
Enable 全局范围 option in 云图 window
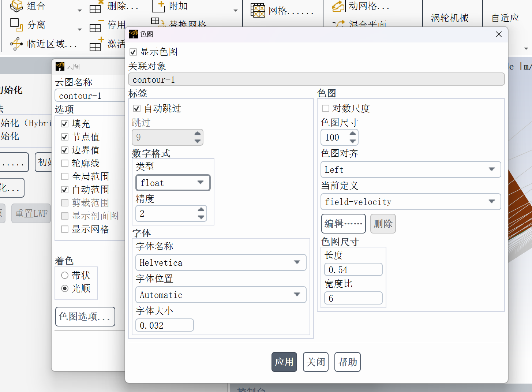pyautogui.click(x=65, y=176)
